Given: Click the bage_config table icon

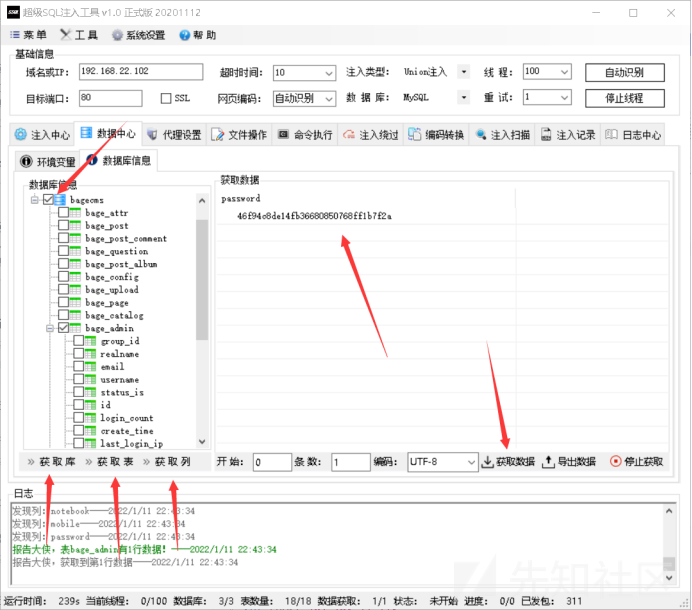Looking at the screenshot, I should coord(75,277).
